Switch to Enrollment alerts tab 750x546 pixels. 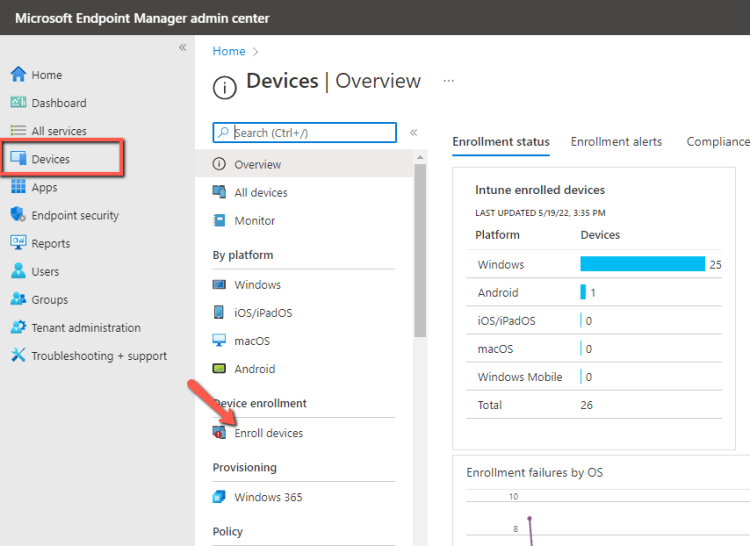click(x=616, y=142)
